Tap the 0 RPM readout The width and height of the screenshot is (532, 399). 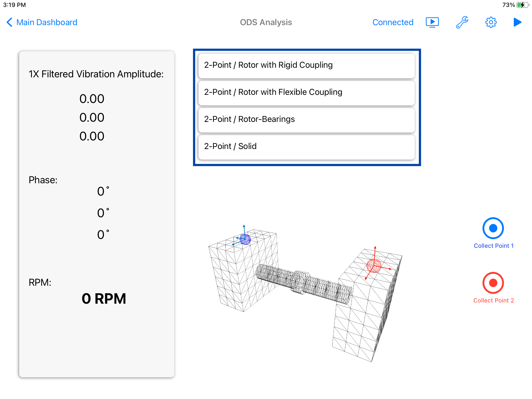[104, 299]
